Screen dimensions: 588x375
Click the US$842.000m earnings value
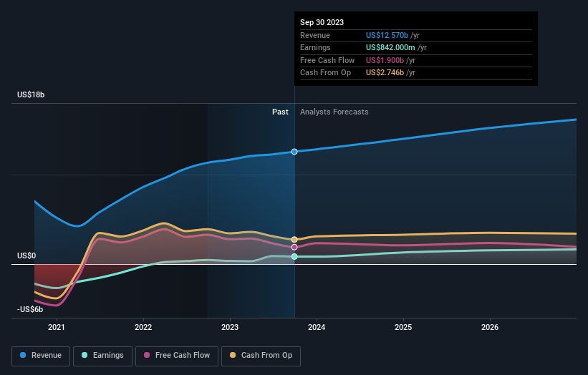(390, 47)
